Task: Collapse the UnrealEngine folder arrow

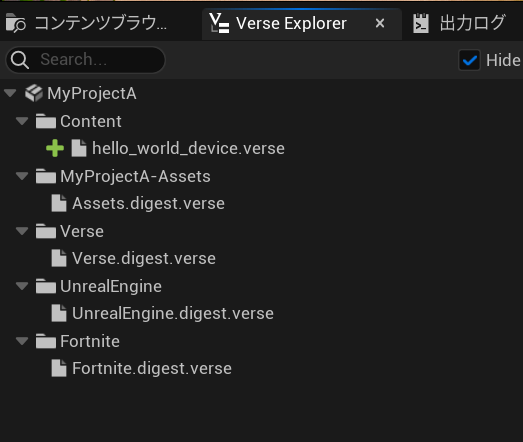Action: tap(22, 286)
